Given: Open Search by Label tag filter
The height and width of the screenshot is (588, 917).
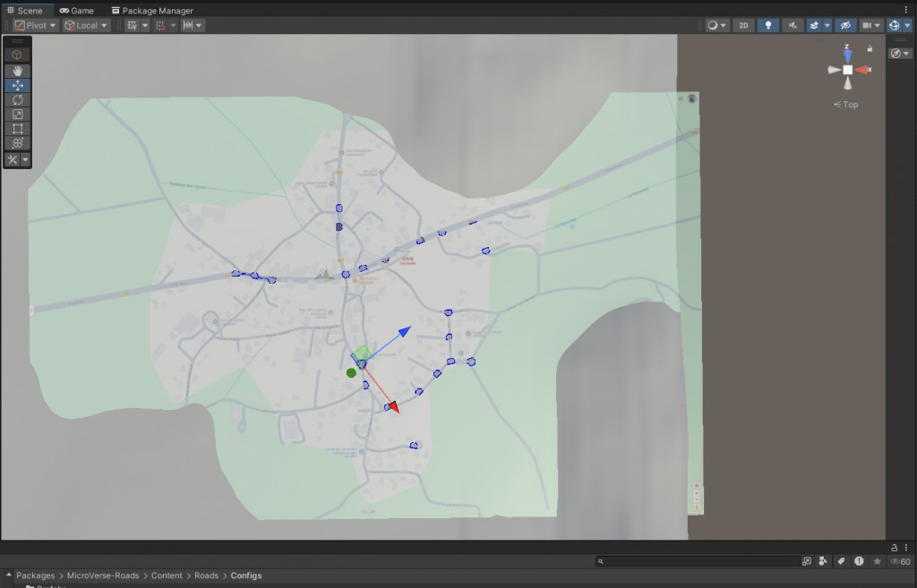Looking at the screenshot, I should coord(841,561).
